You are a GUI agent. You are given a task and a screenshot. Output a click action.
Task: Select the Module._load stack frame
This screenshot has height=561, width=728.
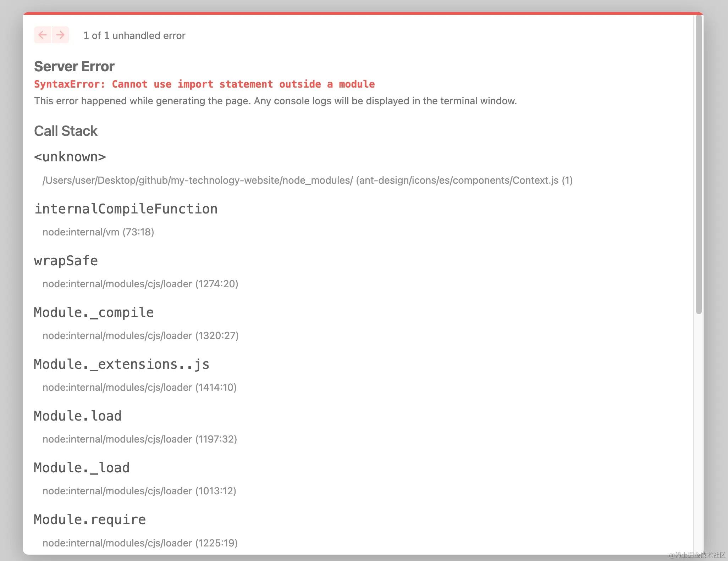(x=82, y=468)
